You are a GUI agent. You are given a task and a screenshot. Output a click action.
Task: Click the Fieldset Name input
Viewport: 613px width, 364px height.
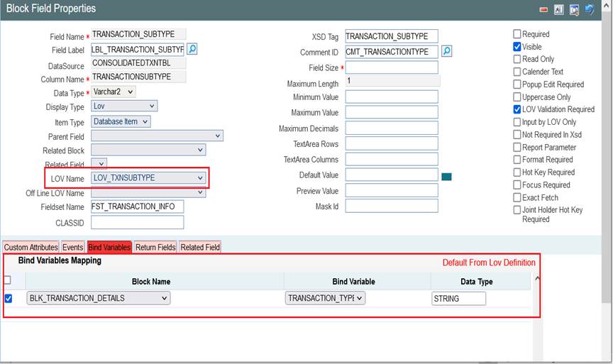[x=138, y=206]
